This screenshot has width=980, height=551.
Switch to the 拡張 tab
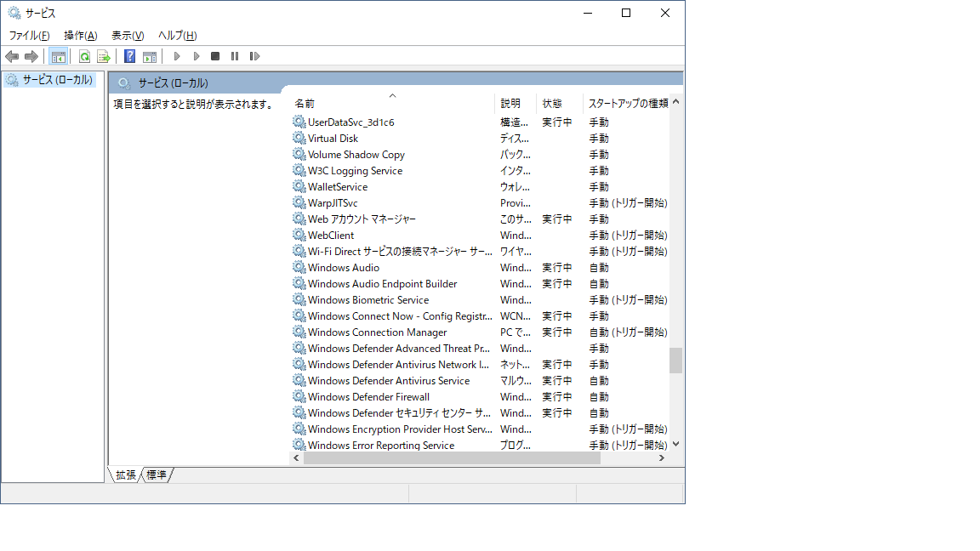(126, 474)
